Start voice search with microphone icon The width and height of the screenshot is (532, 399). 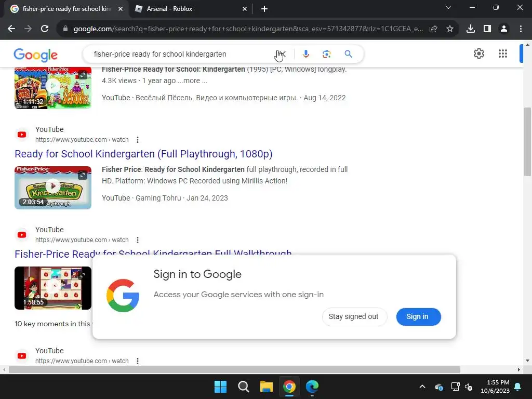click(x=305, y=54)
